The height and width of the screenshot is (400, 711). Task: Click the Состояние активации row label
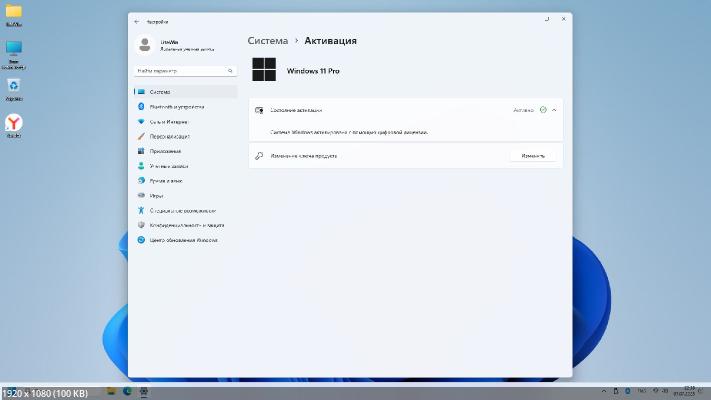click(296, 110)
